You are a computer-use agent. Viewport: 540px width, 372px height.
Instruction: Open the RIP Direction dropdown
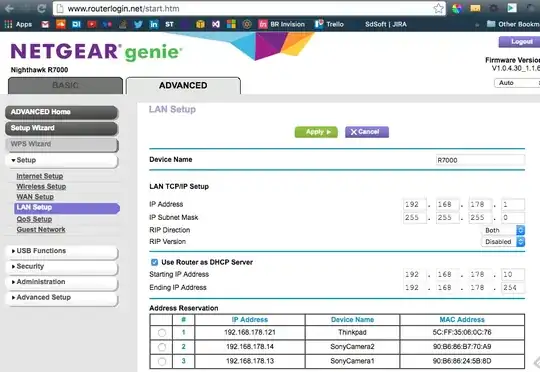tap(503, 230)
